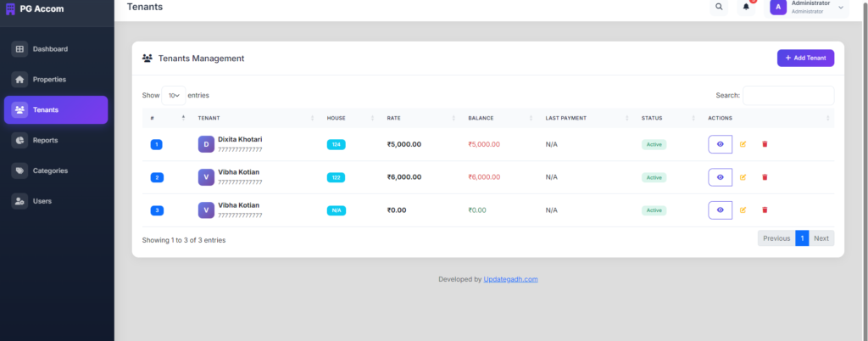The width and height of the screenshot is (868, 341).
Task: Focus the table Search input field
Action: pyautogui.click(x=788, y=95)
